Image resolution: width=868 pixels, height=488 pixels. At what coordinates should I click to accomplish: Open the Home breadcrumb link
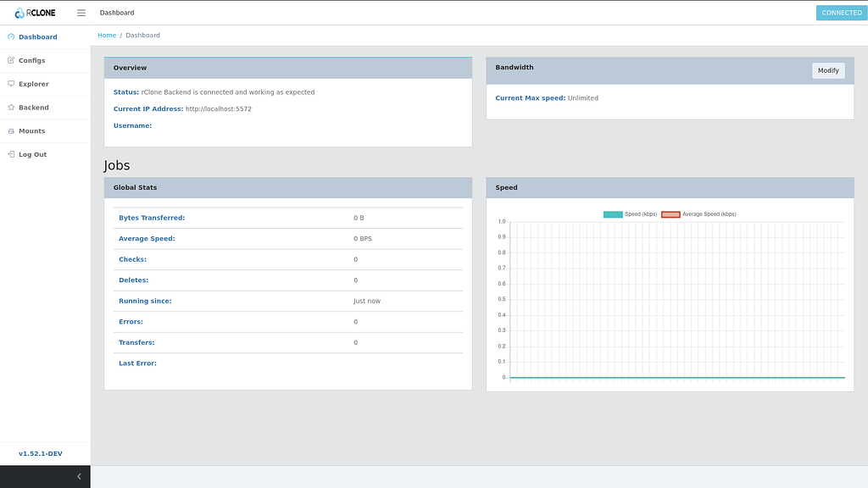coord(107,35)
